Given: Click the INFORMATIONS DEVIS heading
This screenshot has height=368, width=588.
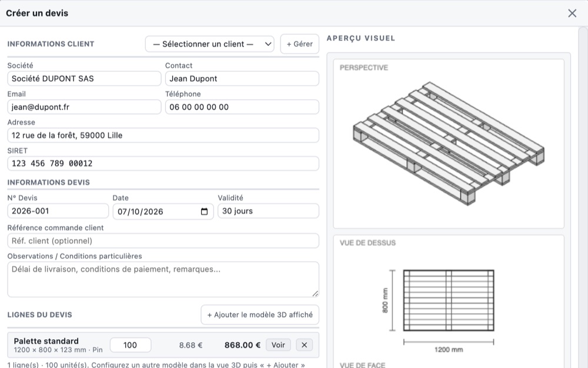Looking at the screenshot, I should [49, 183].
